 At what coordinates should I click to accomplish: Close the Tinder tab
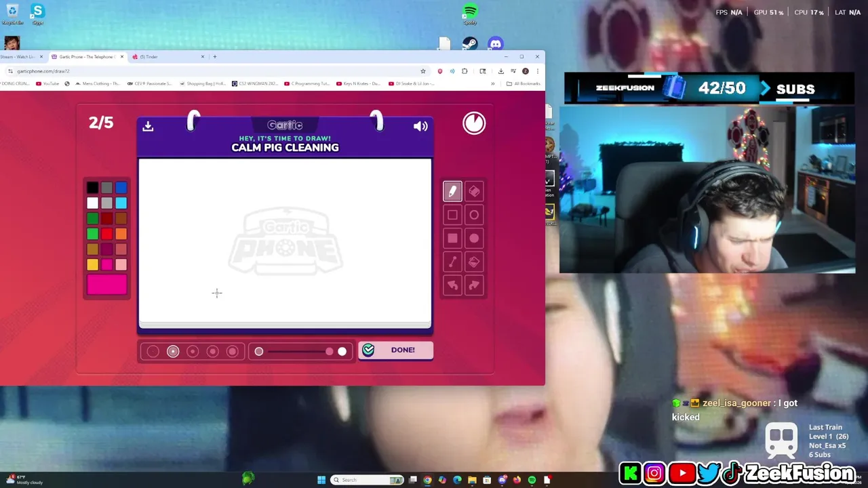[202, 57]
